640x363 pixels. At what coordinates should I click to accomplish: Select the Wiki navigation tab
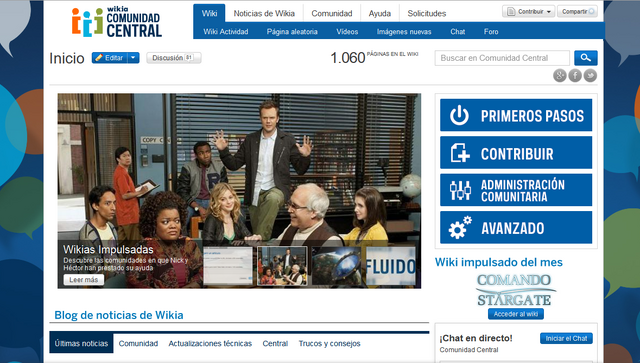(209, 13)
